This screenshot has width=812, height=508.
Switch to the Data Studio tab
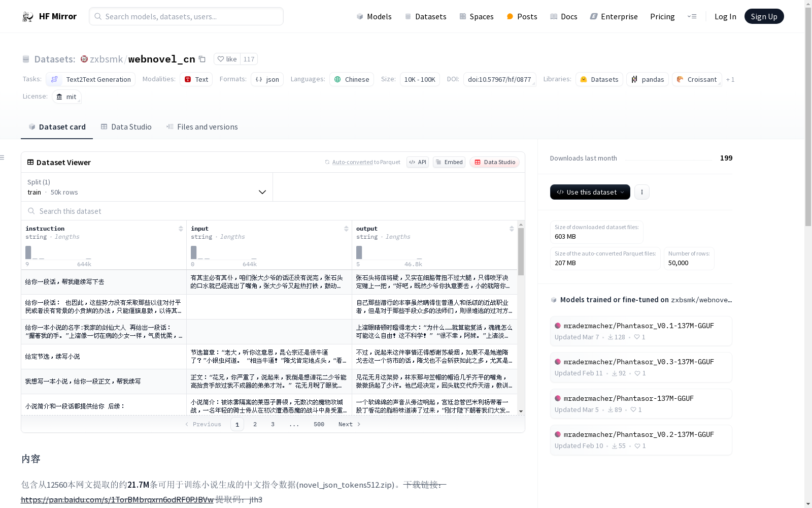point(126,127)
